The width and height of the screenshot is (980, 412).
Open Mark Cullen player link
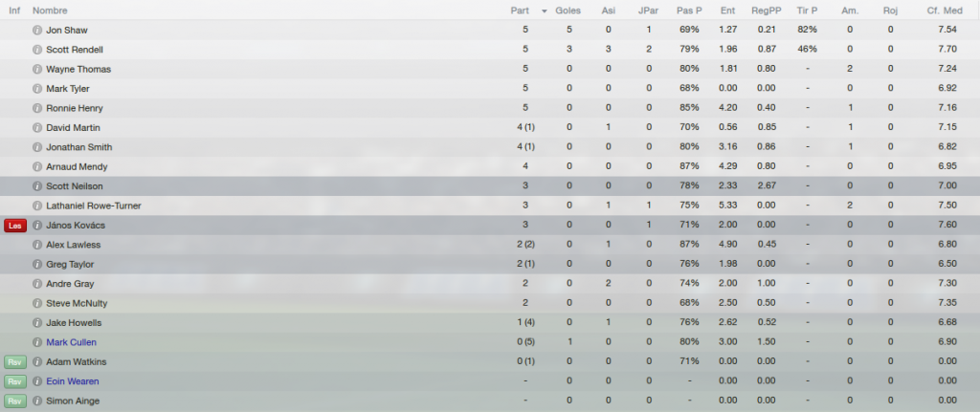click(71, 343)
